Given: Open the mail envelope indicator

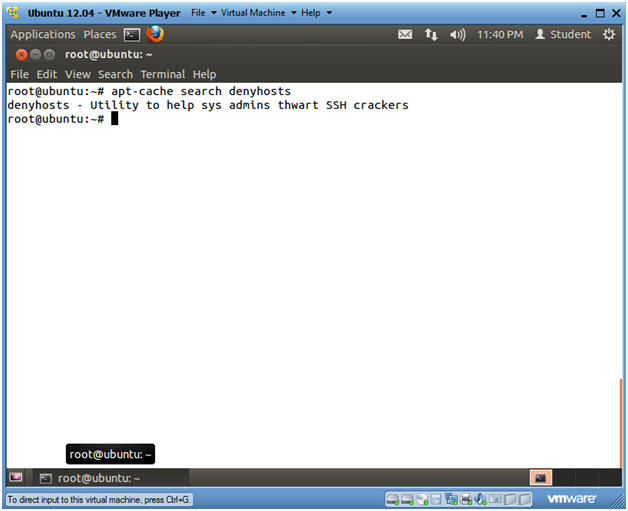Looking at the screenshot, I should click(405, 34).
